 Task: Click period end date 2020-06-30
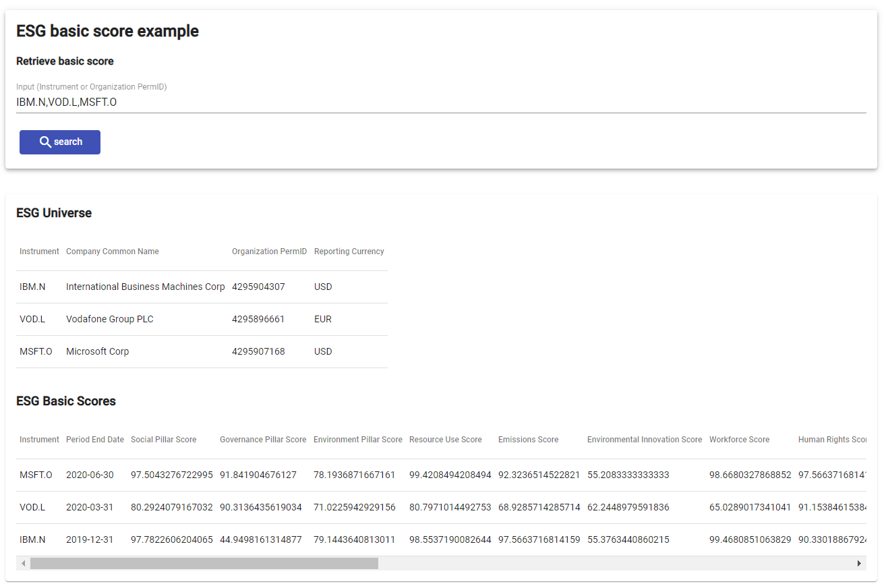tap(90, 475)
